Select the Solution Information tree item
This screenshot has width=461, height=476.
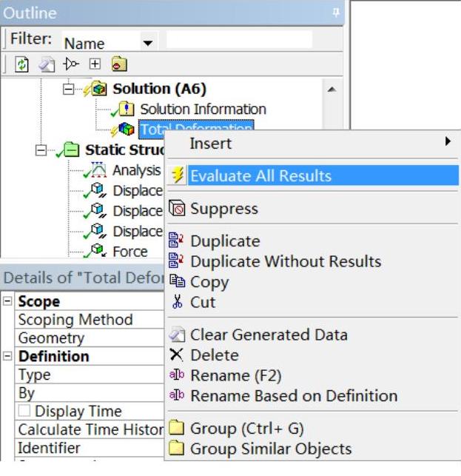202,110
